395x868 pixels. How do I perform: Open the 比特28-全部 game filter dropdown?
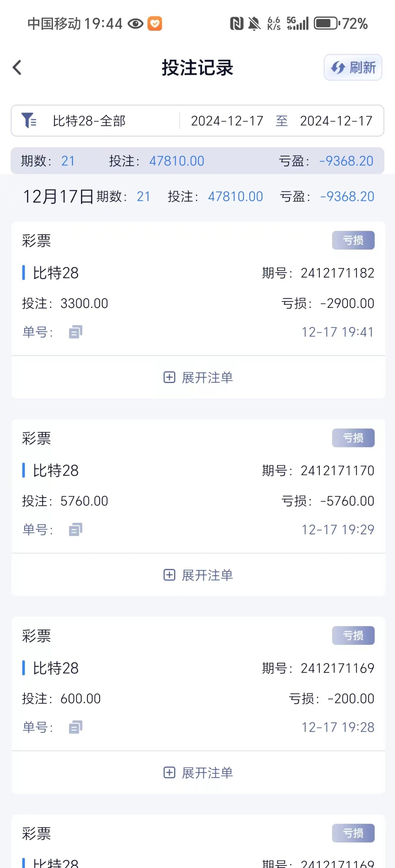(x=89, y=121)
